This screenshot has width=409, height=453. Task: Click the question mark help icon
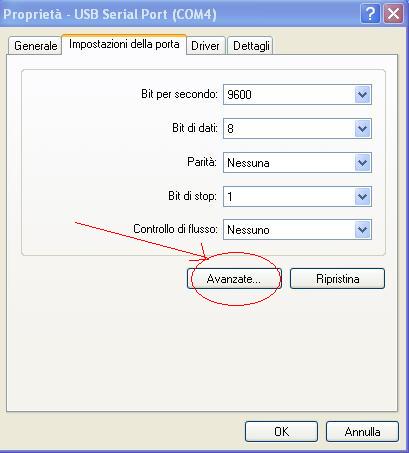click(370, 14)
